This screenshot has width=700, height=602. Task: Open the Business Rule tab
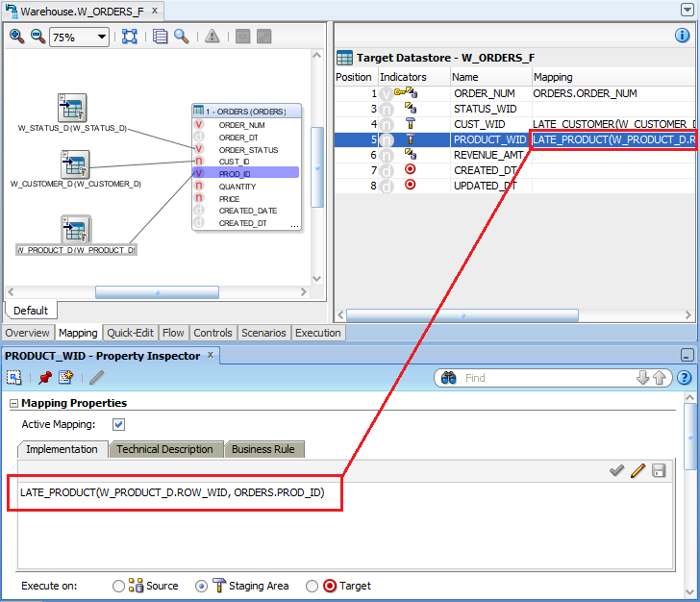[263, 449]
